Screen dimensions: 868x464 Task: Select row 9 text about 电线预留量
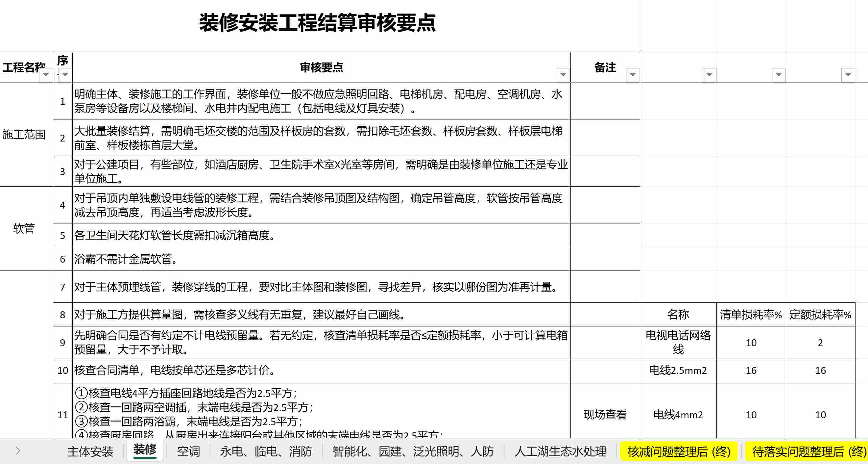(322, 342)
